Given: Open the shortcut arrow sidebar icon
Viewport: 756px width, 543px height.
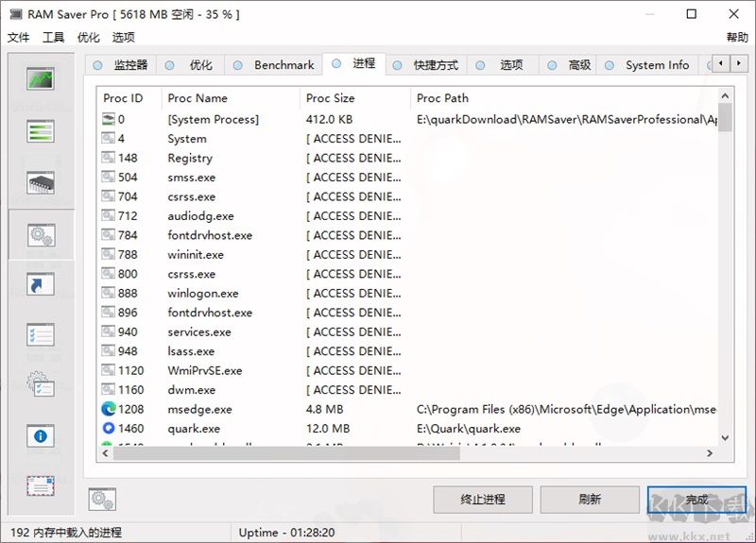Looking at the screenshot, I should coord(41,284).
